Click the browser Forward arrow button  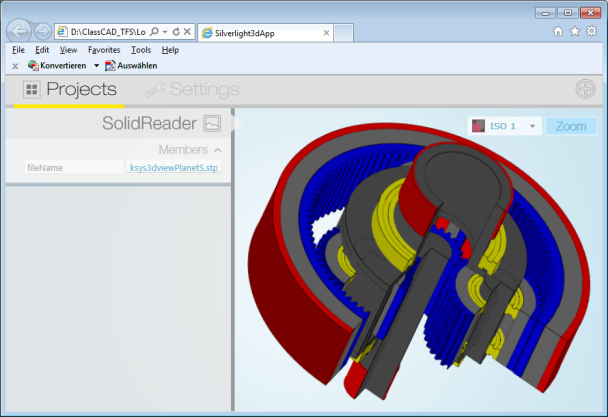click(x=42, y=31)
